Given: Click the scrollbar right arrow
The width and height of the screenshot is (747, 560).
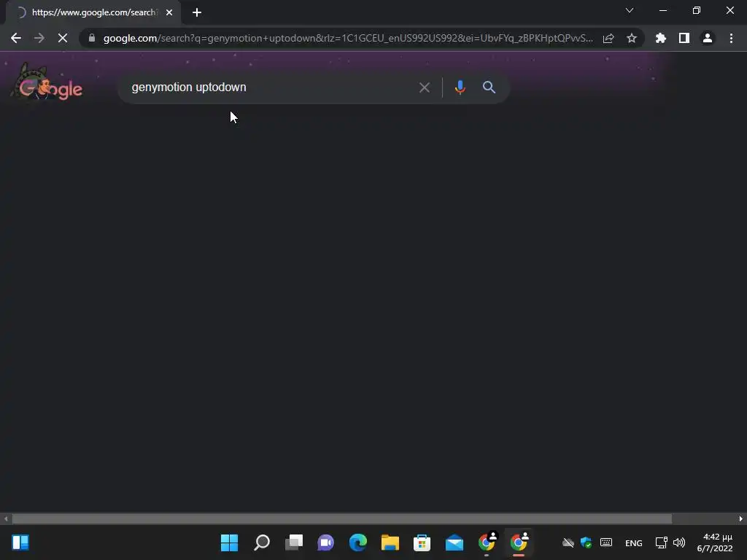Looking at the screenshot, I should (741, 518).
